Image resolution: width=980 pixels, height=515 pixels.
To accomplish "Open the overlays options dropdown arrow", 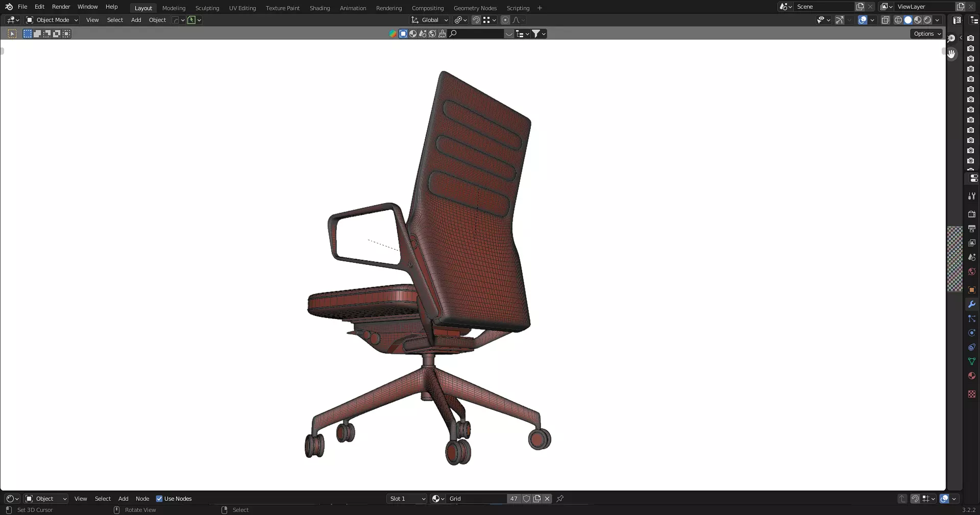I will pos(872,20).
